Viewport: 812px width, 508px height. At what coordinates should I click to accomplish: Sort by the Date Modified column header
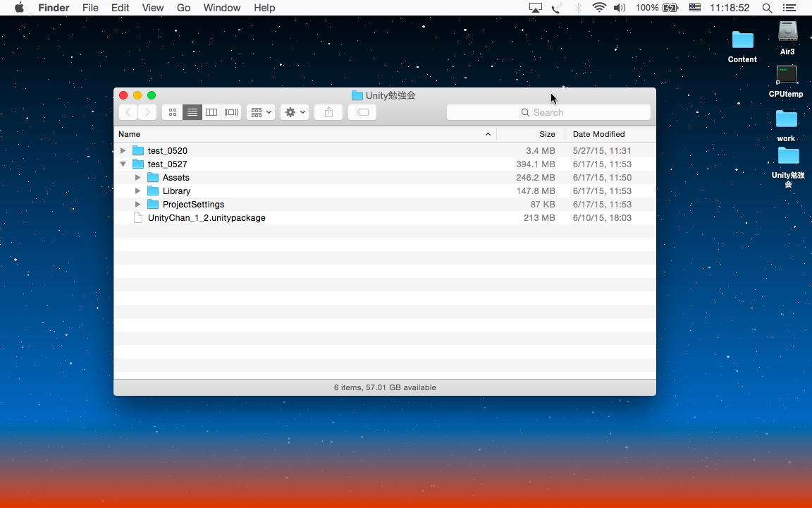(598, 134)
